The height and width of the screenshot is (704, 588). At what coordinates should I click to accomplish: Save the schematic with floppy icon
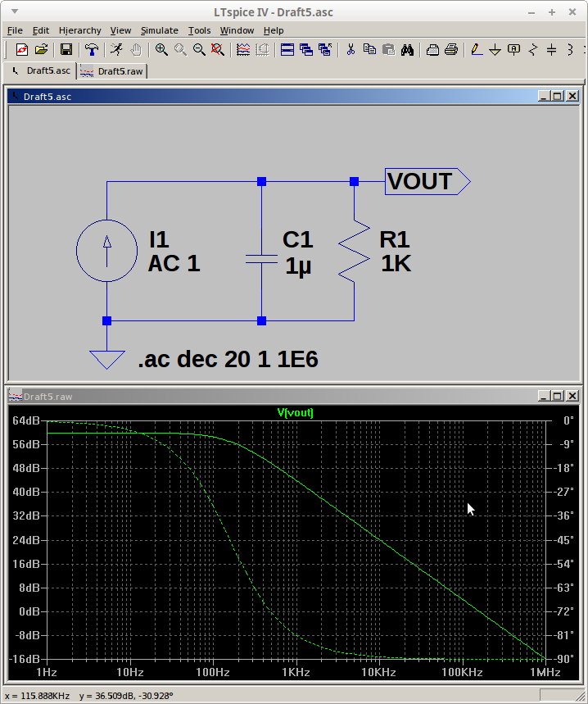pyautogui.click(x=66, y=49)
